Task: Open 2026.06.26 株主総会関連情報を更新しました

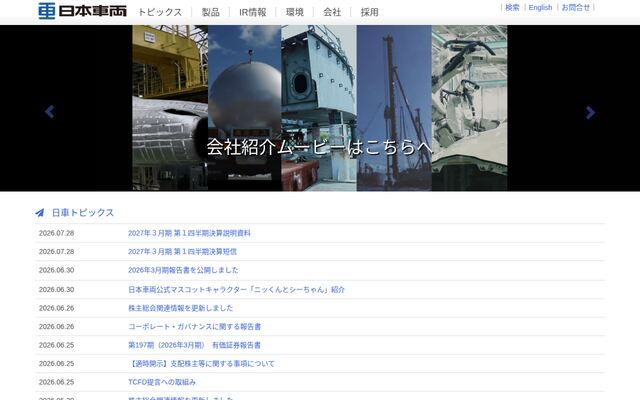Action: coord(180,308)
